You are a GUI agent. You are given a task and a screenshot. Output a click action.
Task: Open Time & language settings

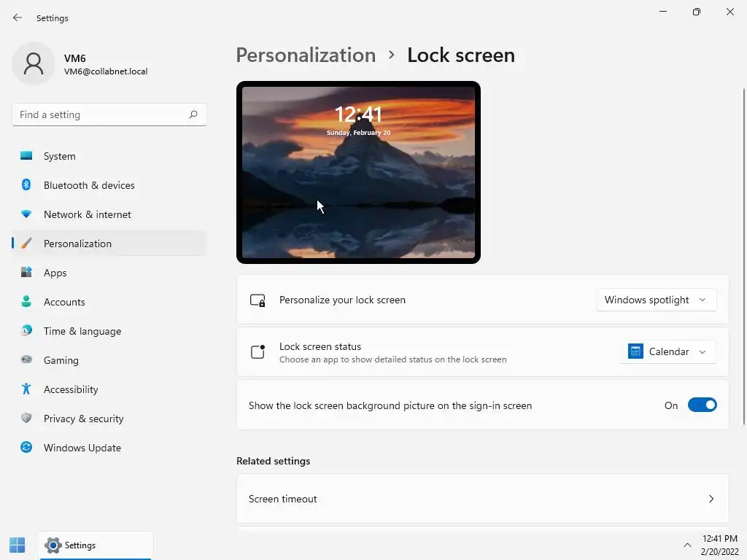[109, 331]
